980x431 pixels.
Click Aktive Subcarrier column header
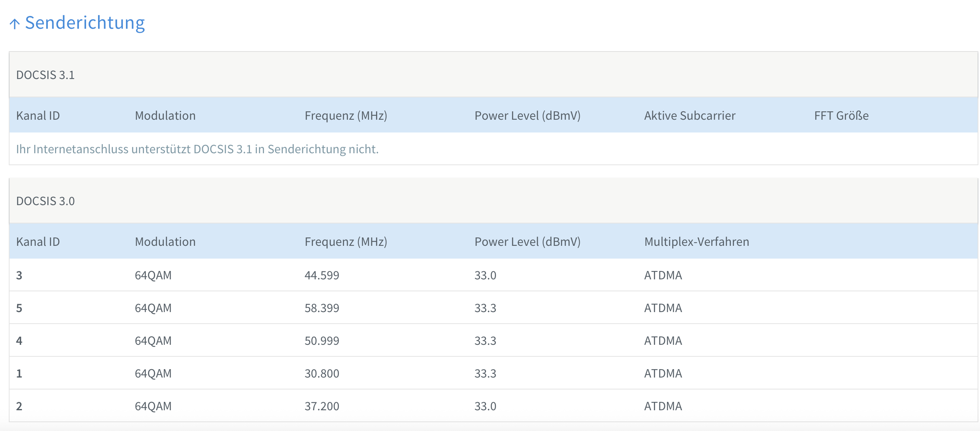point(690,116)
